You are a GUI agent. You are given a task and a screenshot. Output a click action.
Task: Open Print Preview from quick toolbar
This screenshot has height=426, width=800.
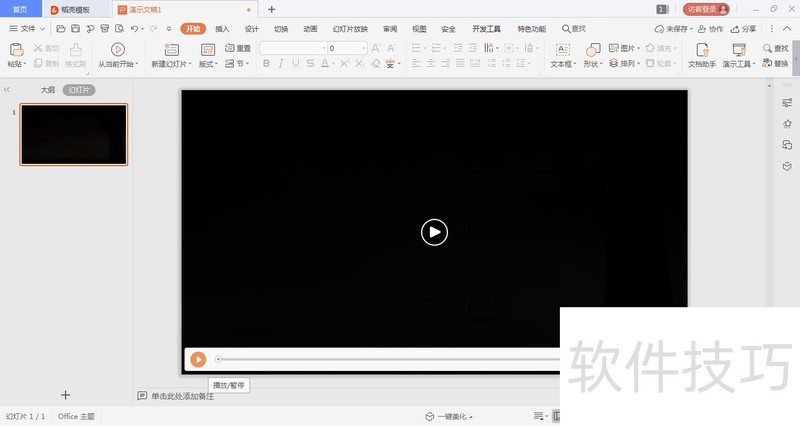(119, 29)
